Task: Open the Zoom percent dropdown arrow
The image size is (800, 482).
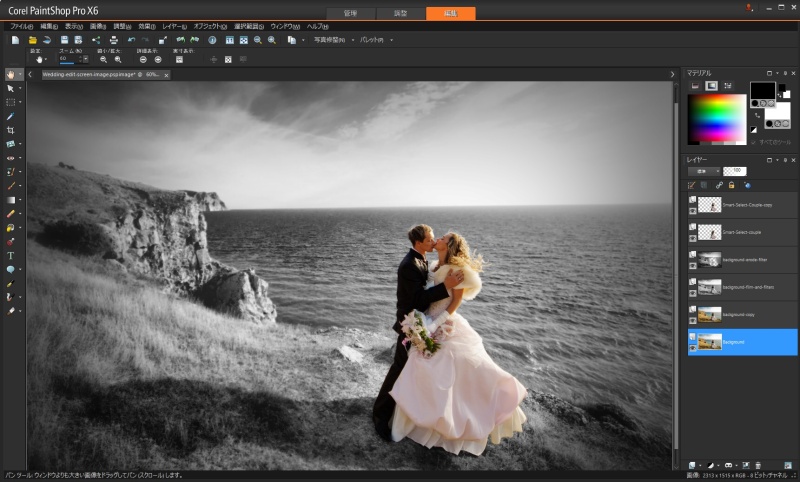Action: point(85,59)
